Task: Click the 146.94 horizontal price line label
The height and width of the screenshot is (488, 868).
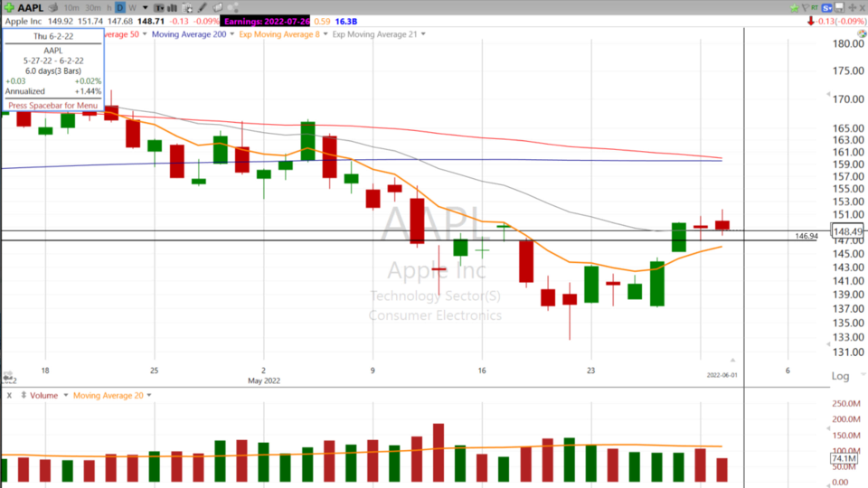Action: pos(806,237)
